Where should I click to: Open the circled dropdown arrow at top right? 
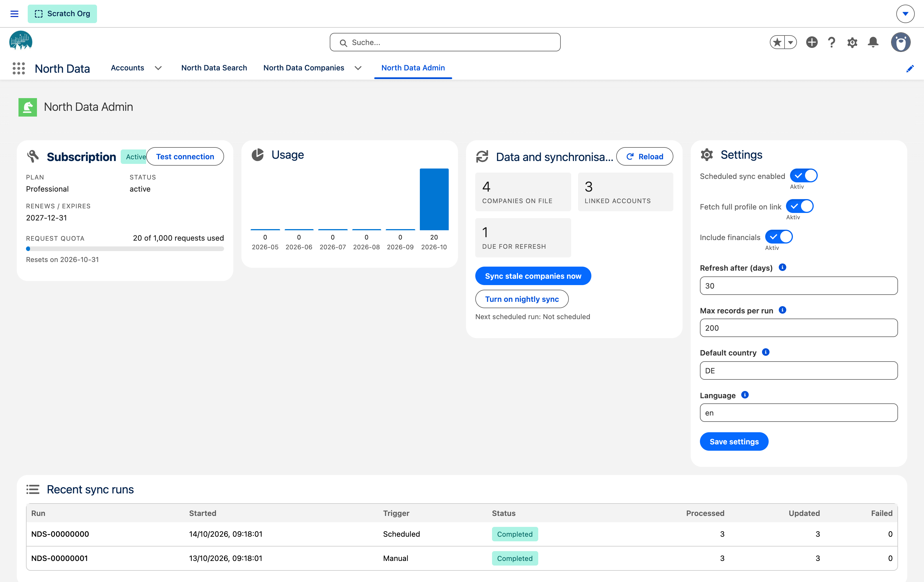coord(905,14)
